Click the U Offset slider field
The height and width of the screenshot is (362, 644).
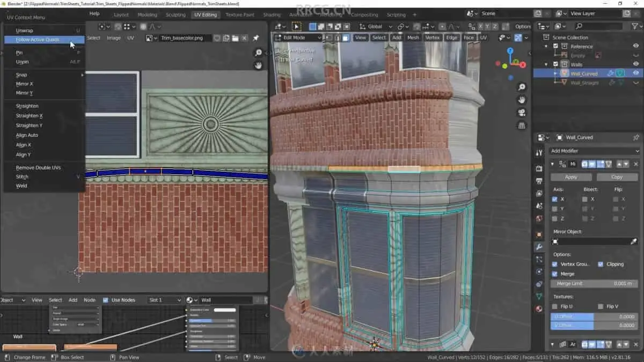[x=594, y=316]
